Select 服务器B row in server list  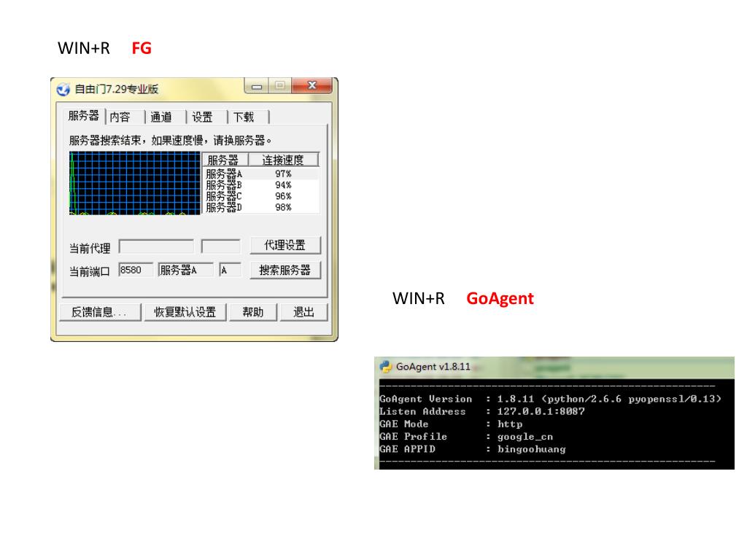pos(261,185)
